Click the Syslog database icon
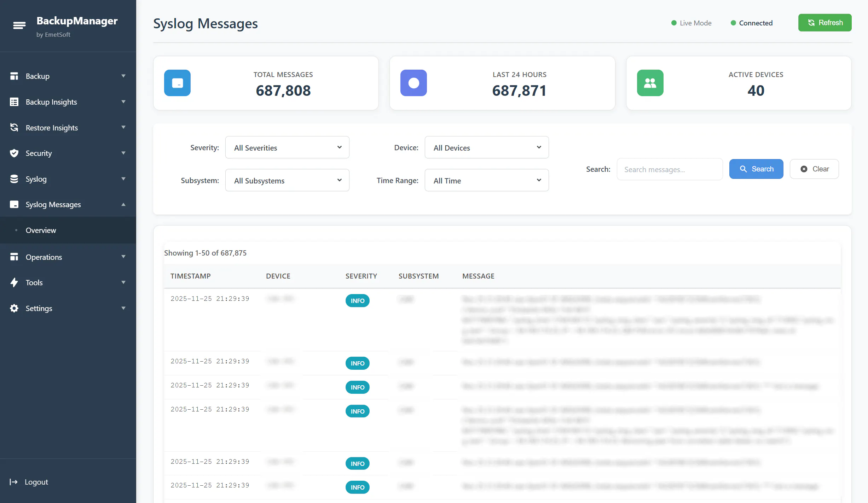The height and width of the screenshot is (503, 868). pyautogui.click(x=14, y=179)
